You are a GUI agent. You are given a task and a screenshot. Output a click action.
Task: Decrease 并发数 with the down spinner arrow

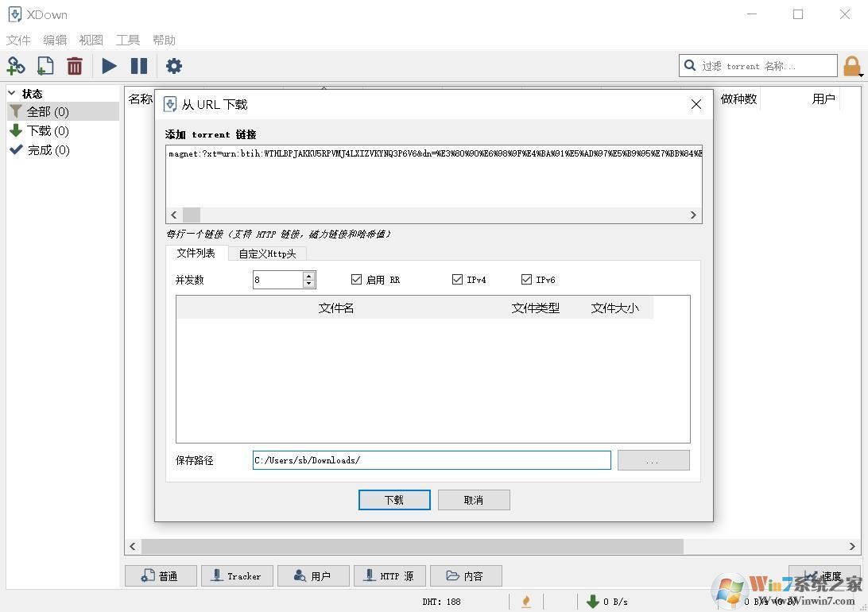click(309, 283)
